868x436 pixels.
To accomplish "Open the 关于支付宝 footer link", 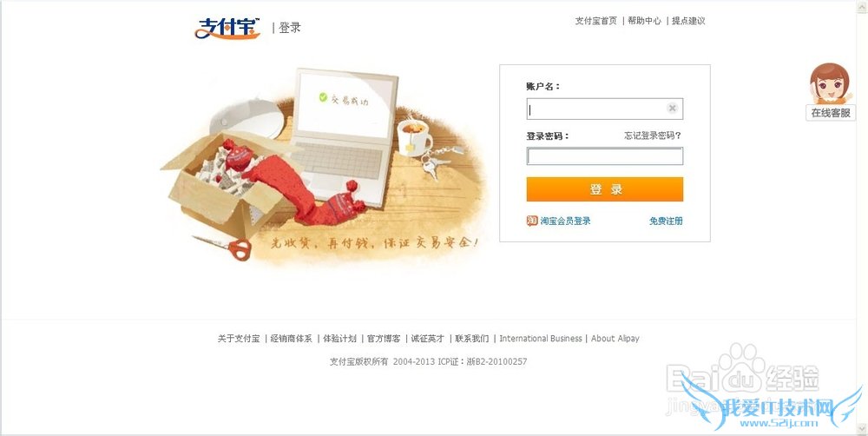I will click(239, 339).
